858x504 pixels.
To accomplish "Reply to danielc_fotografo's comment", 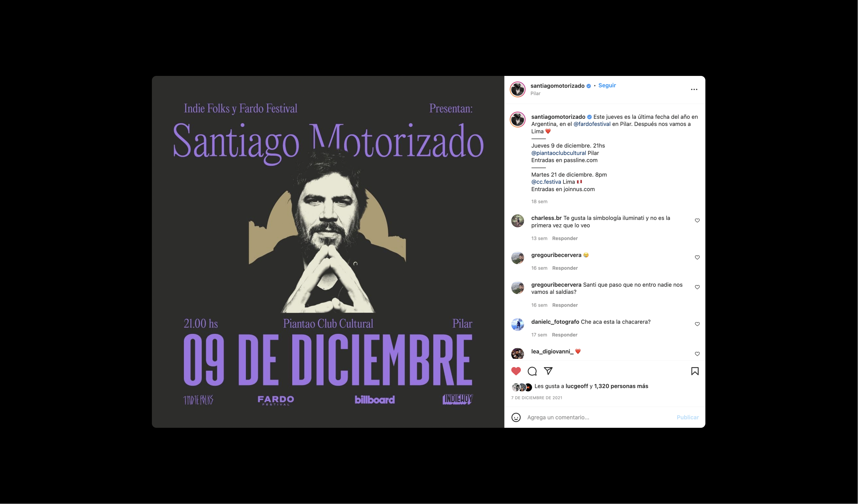I will (564, 335).
